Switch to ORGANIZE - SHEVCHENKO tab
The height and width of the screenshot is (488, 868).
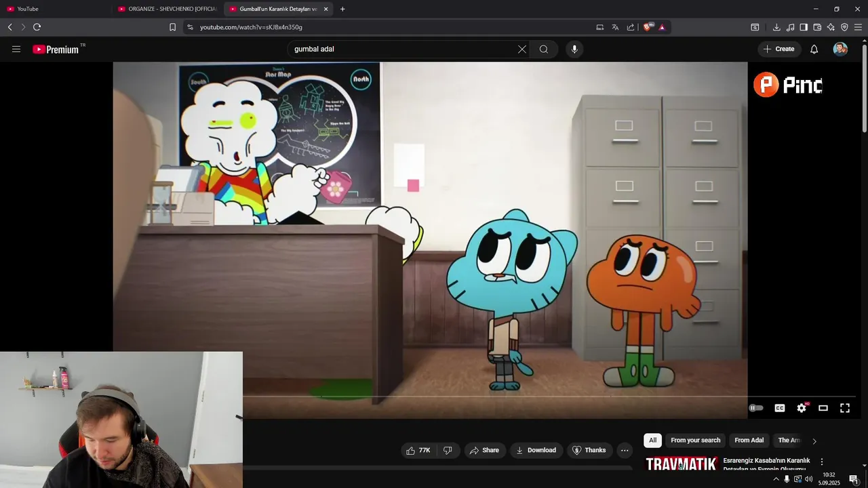[x=167, y=9]
